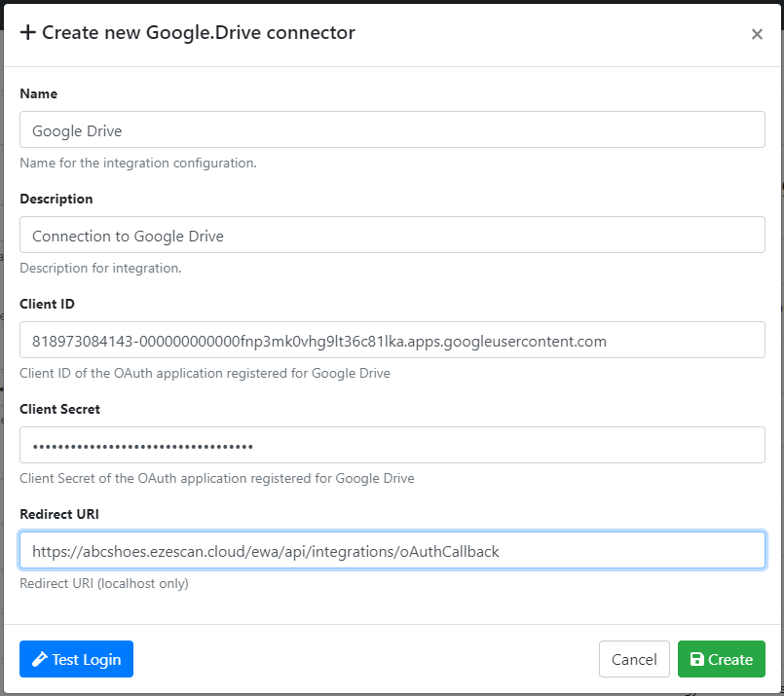The image size is (784, 696).
Task: Click the bold "Description" label
Action: [x=56, y=199]
